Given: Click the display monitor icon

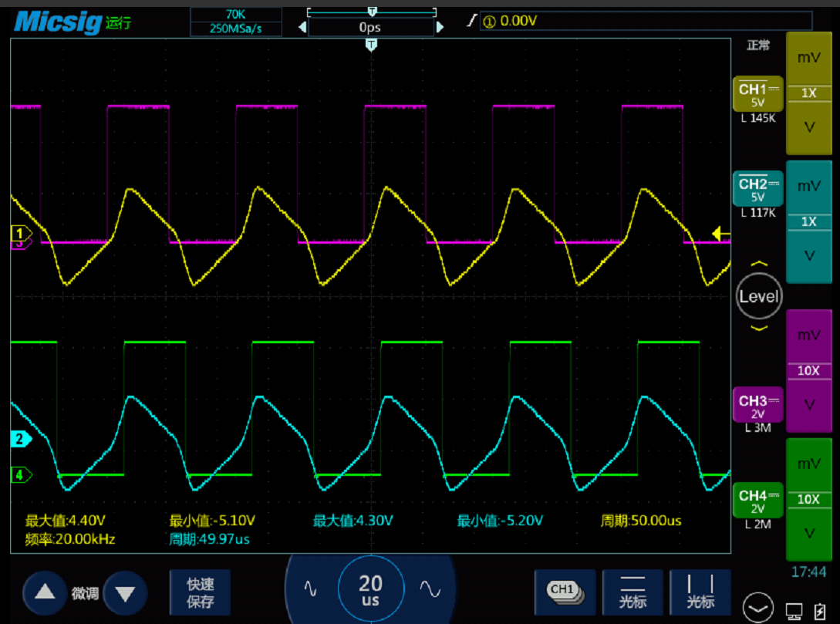Looking at the screenshot, I should point(794,611).
